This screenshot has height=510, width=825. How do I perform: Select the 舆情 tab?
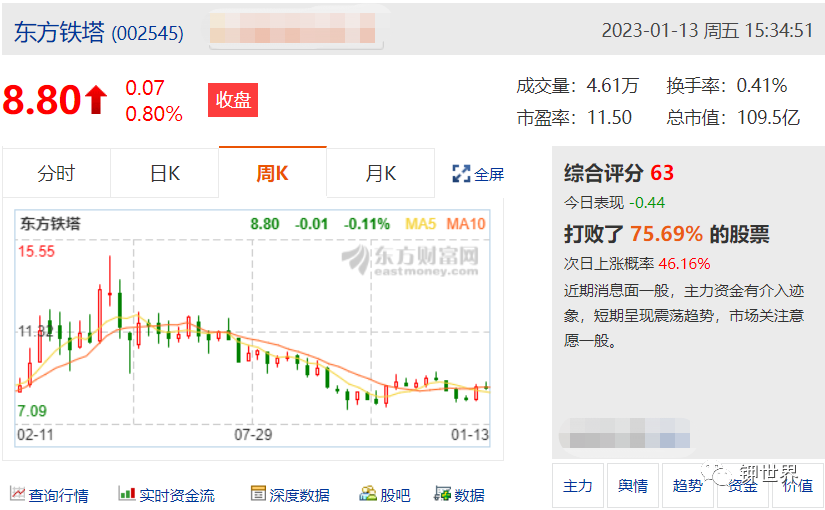coord(633,486)
